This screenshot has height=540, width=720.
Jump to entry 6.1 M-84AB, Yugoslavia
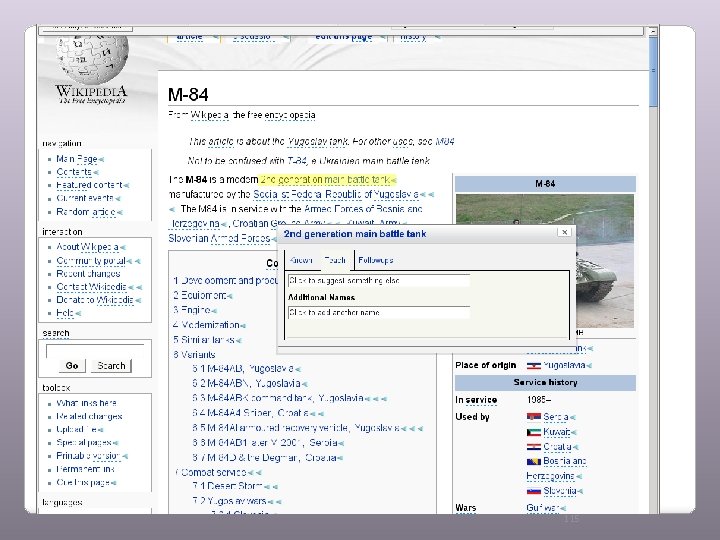click(x=243, y=369)
